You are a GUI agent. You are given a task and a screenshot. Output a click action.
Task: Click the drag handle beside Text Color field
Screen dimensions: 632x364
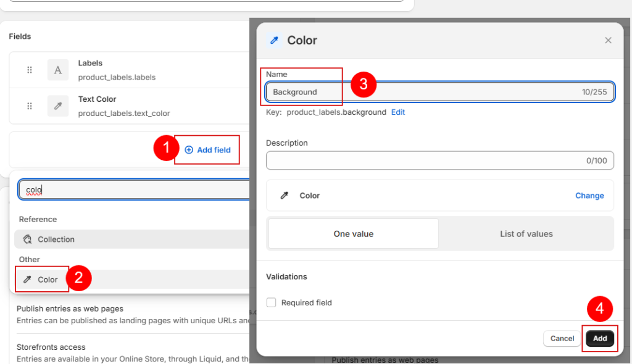point(30,106)
